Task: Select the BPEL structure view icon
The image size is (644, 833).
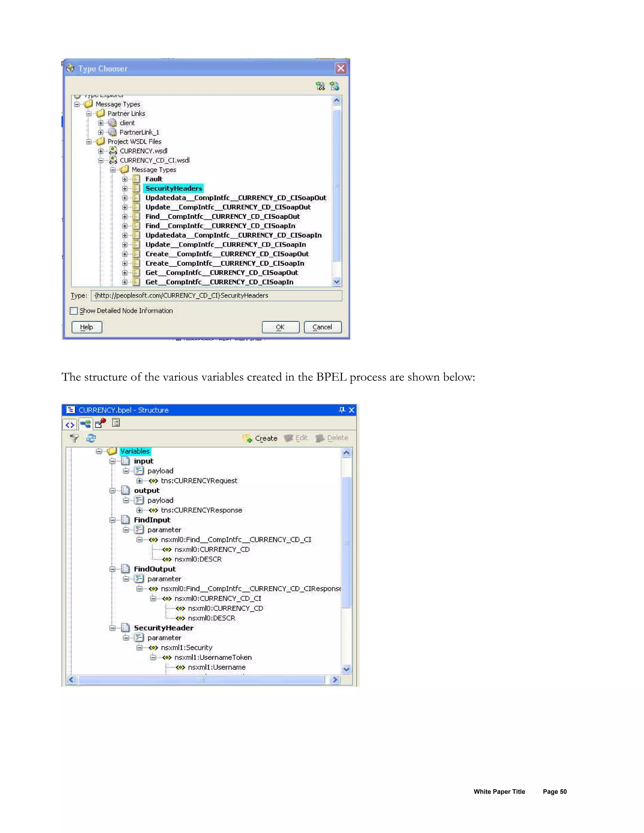Action: (x=86, y=424)
